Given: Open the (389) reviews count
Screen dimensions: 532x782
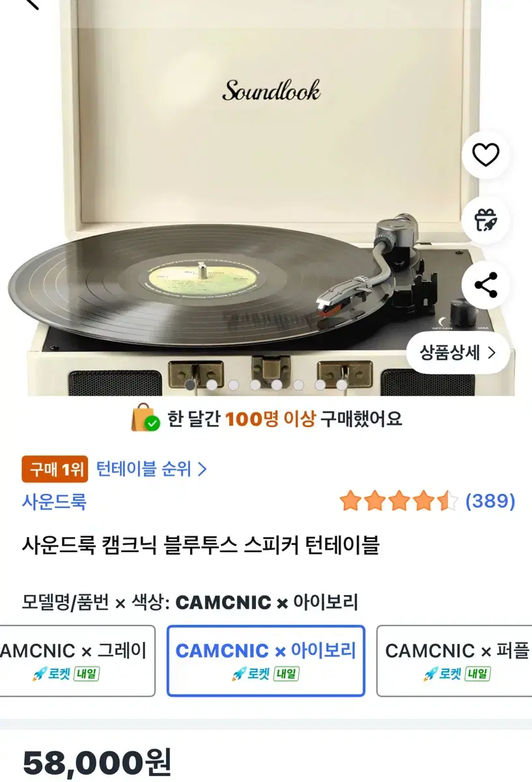Looking at the screenshot, I should point(490,501).
